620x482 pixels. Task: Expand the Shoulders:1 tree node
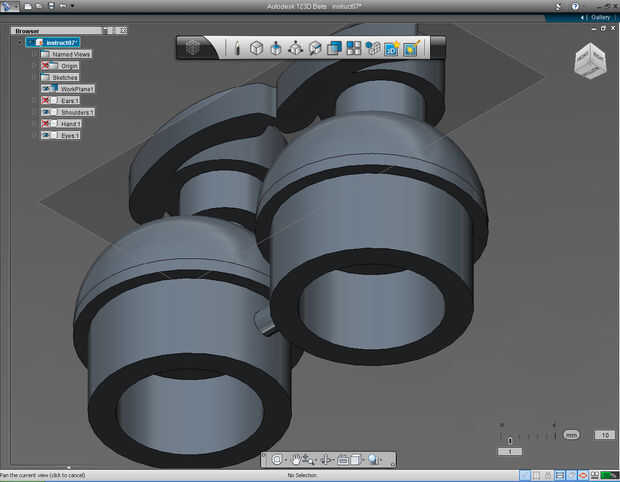pyautogui.click(x=34, y=112)
